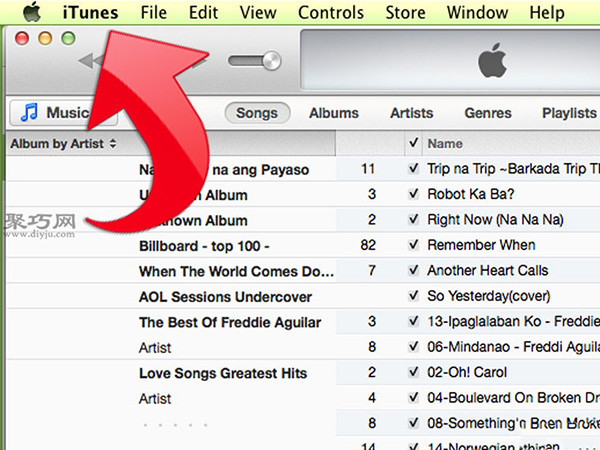Open the Controls menu
600x450 pixels.
tap(331, 13)
